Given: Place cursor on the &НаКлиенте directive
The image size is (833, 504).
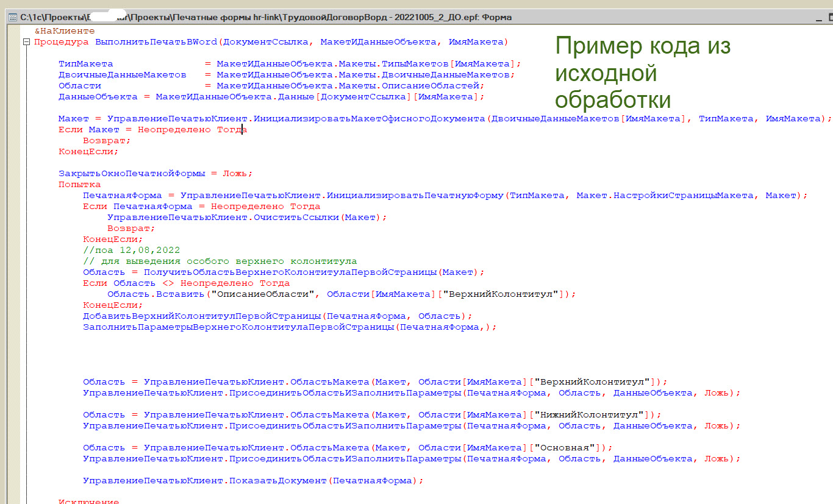Looking at the screenshot, I should [64, 31].
